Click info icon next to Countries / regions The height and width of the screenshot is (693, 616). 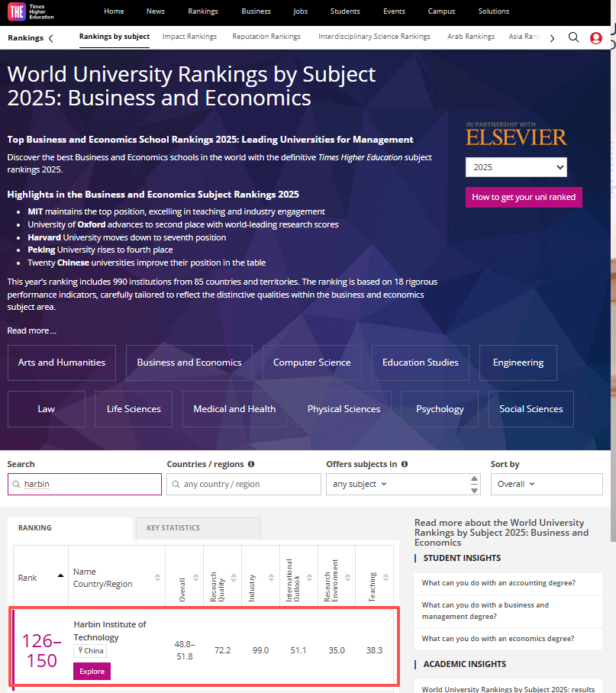tap(251, 464)
